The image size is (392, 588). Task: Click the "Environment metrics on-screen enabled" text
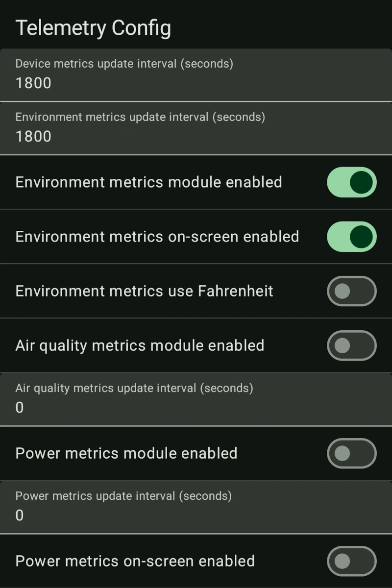pyautogui.click(x=157, y=237)
